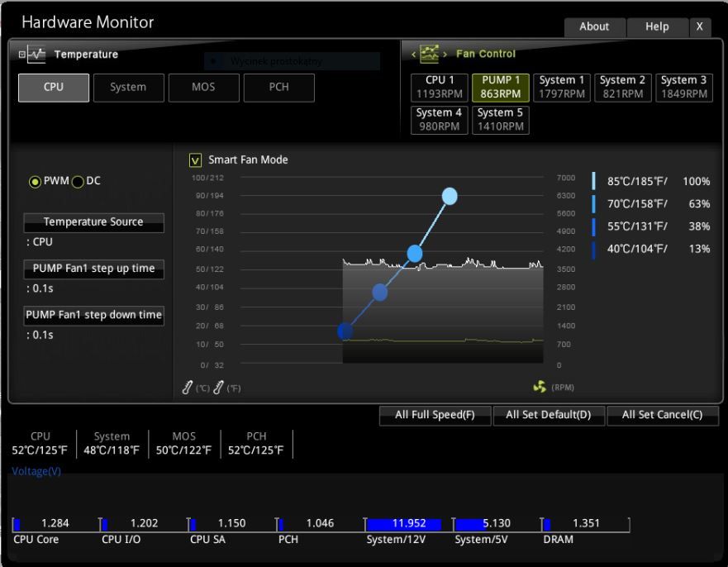Click the CPU I/O 1.202 voltage bar

pyautogui.click(x=143, y=524)
